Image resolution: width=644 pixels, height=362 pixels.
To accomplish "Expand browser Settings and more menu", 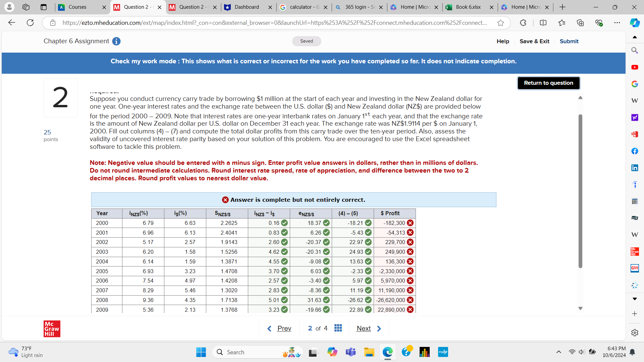I will click(x=617, y=23).
